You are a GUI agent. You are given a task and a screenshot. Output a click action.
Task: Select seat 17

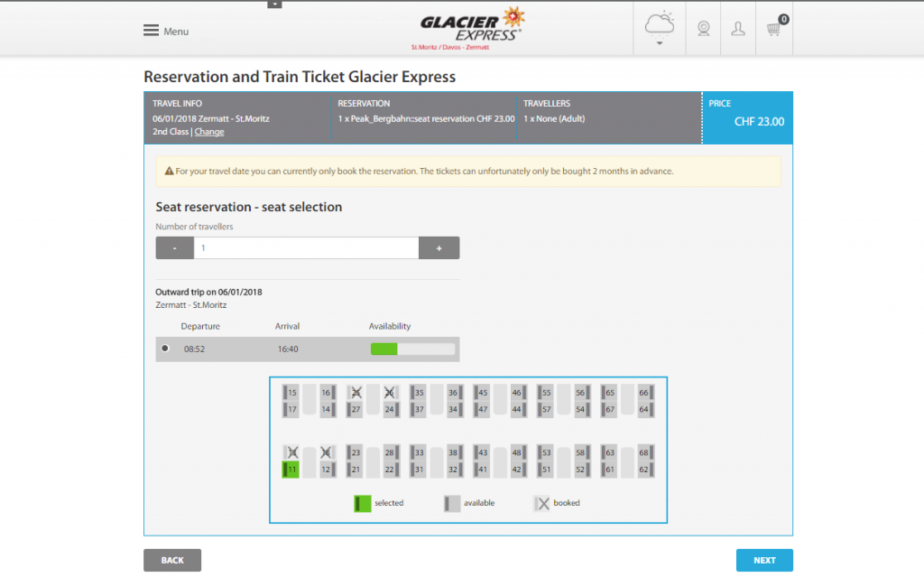291,409
